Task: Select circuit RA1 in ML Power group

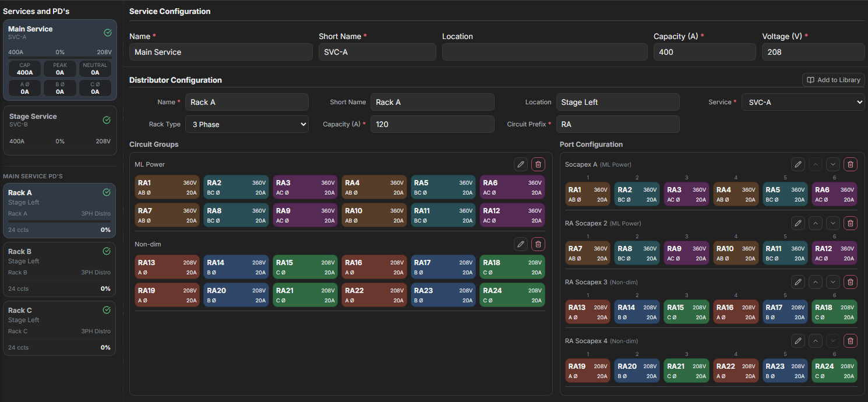Action: (167, 187)
